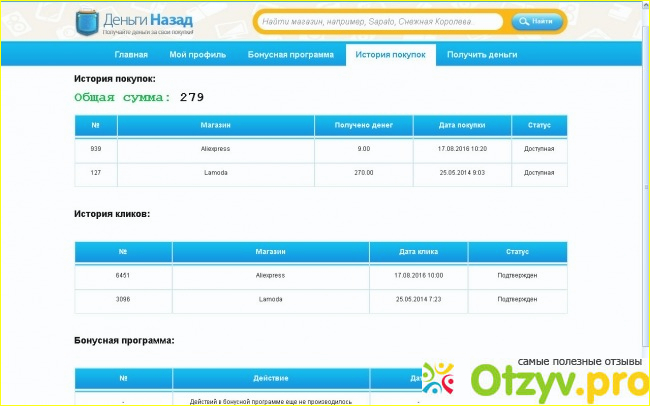Select the История покупок tab

click(390, 55)
